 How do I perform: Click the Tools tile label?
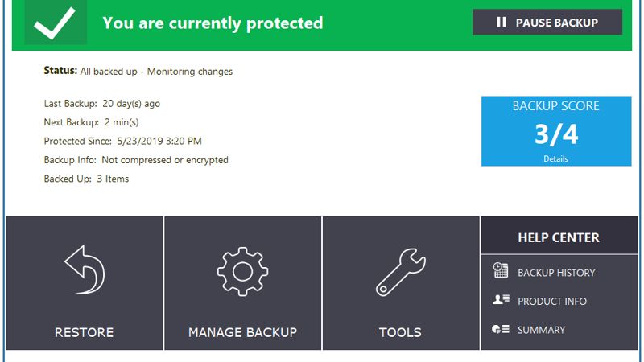click(400, 332)
